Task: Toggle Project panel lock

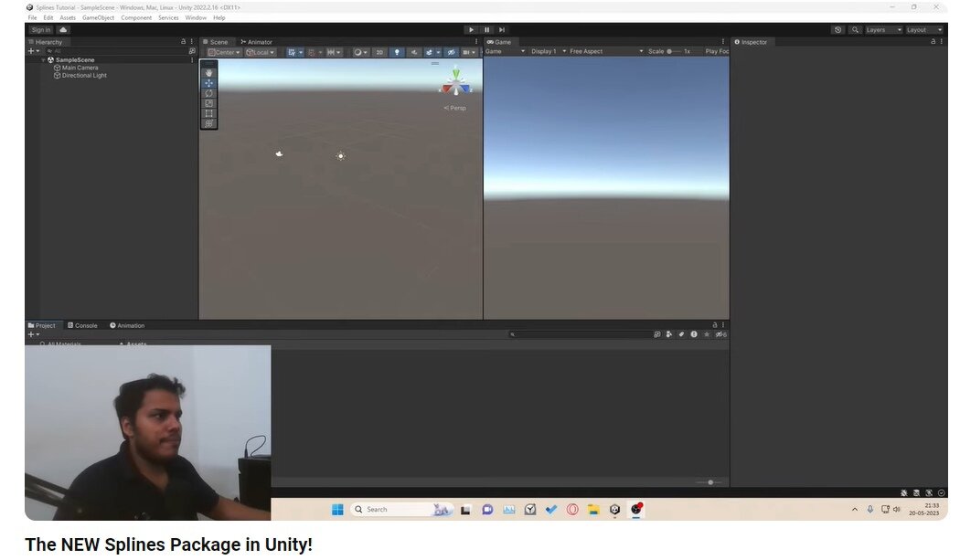Action: tap(714, 325)
